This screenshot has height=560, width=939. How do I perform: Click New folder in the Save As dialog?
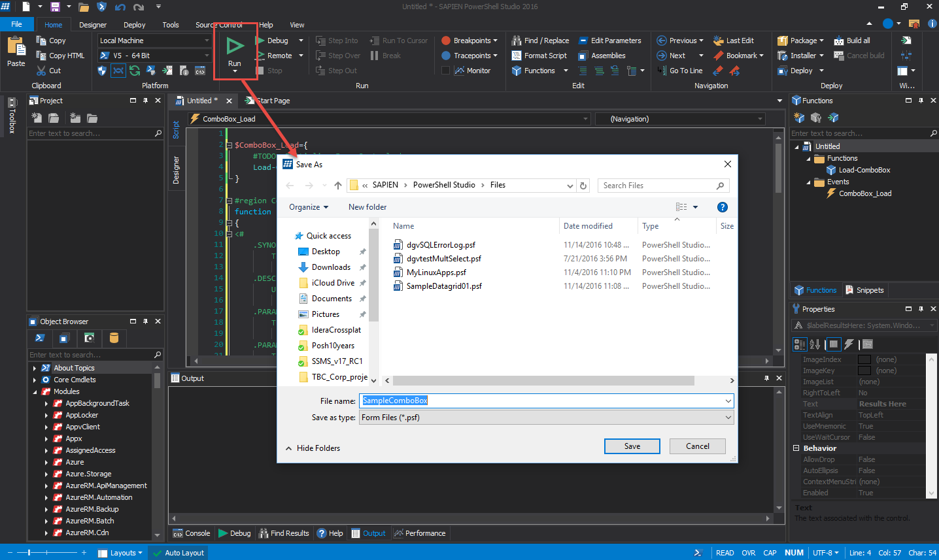367,207
